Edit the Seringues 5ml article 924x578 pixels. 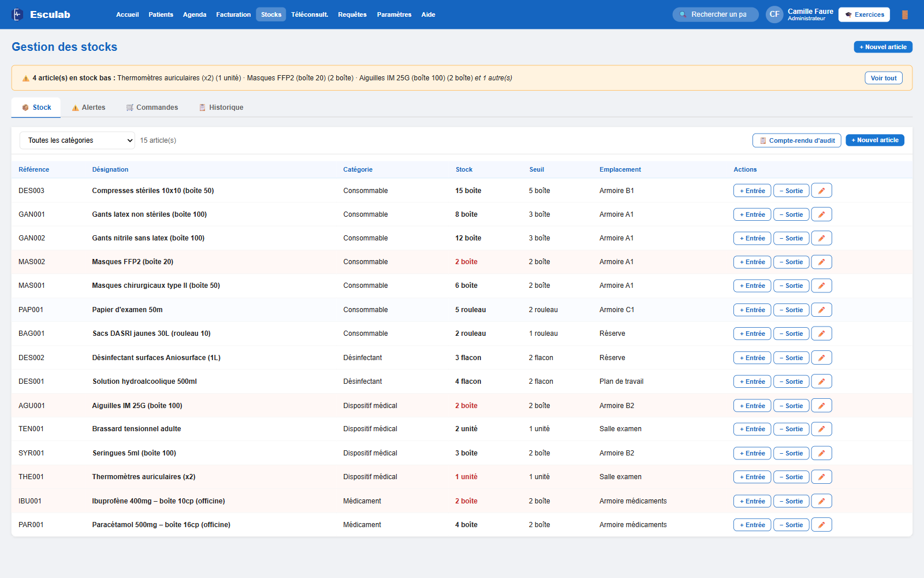(x=821, y=453)
